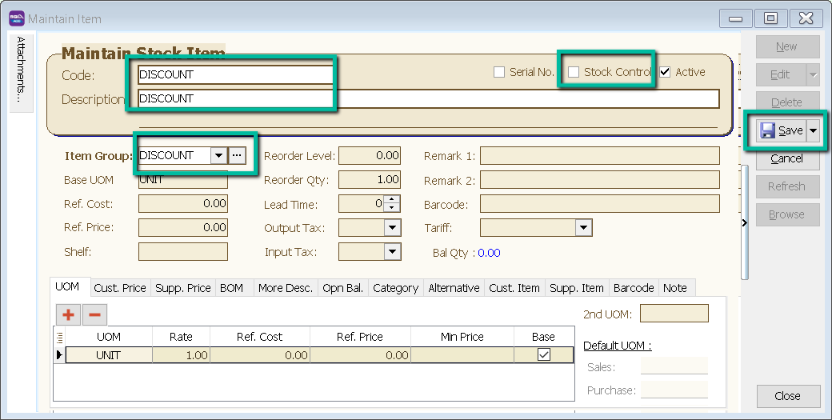Click into the Description text field
This screenshot has width=832, height=420.
tap(427, 98)
